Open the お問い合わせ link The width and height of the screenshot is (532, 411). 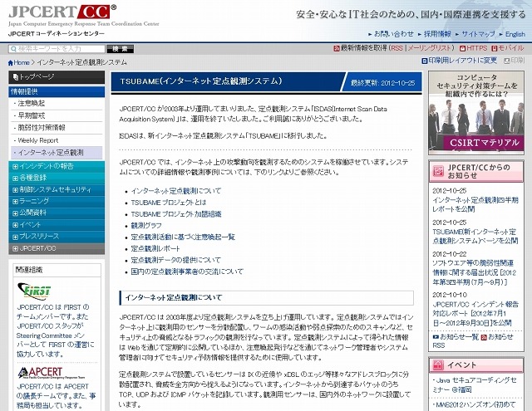[393, 34]
